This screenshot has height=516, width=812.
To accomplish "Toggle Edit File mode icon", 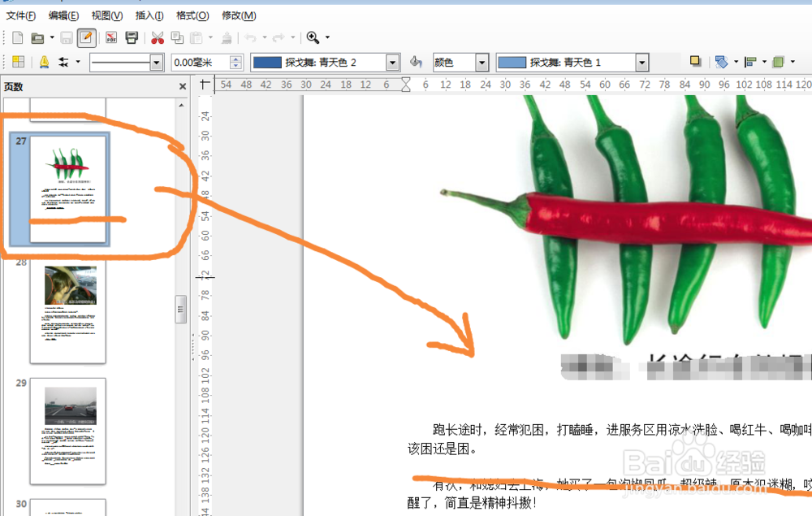I will click(x=87, y=38).
